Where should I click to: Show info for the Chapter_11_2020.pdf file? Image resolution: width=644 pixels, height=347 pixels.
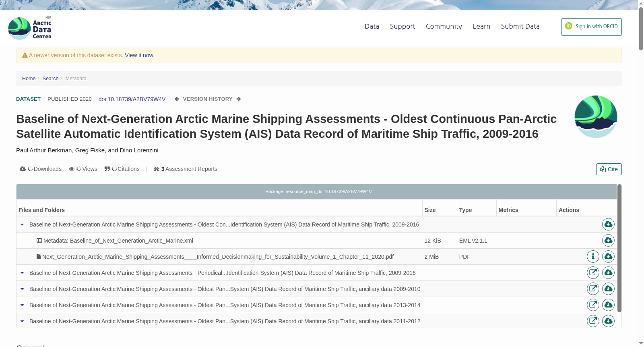click(593, 256)
